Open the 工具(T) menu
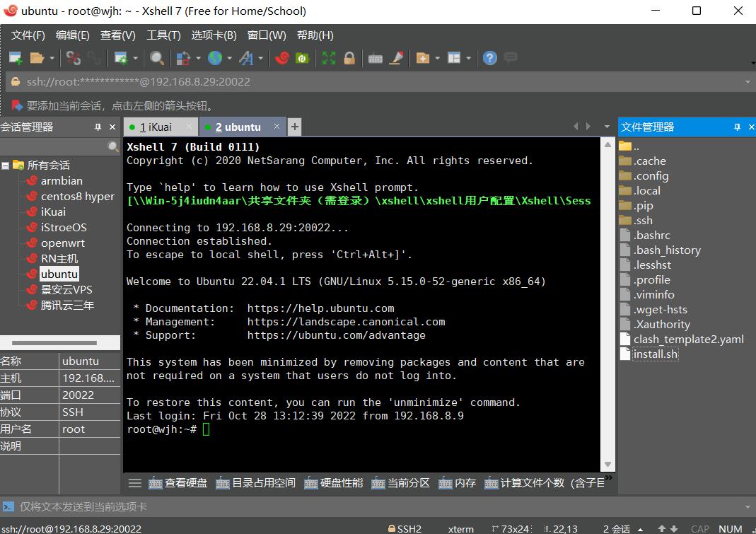This screenshot has height=534, width=756. coord(163,35)
